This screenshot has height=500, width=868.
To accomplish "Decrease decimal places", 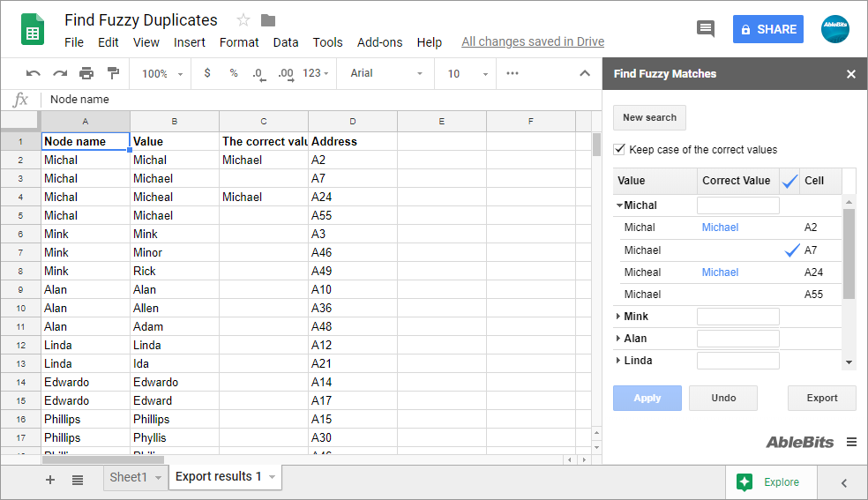I will click(x=258, y=74).
